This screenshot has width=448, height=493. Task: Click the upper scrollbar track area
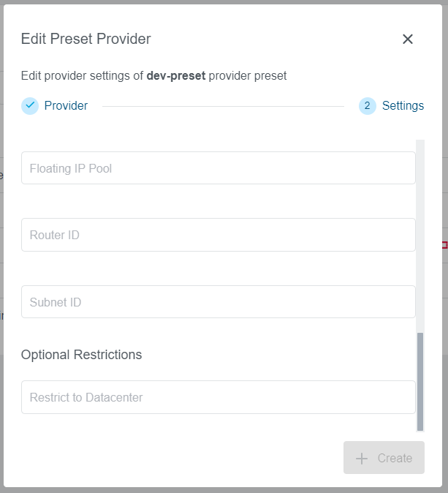click(420, 234)
